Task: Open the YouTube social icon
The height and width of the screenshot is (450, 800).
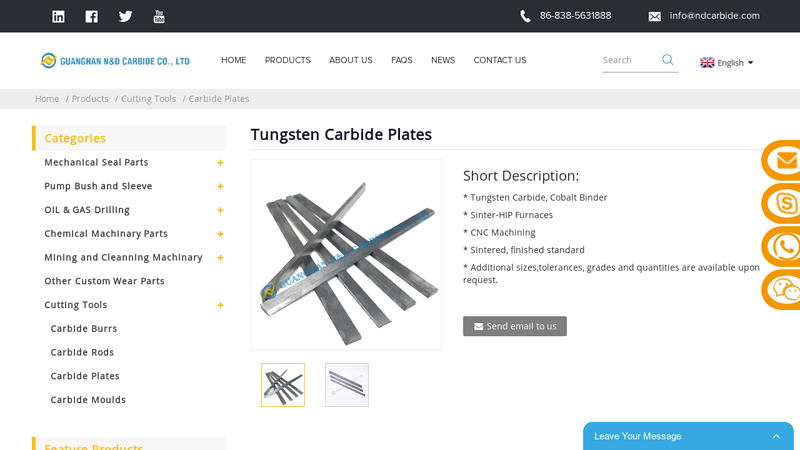Action: [x=159, y=16]
